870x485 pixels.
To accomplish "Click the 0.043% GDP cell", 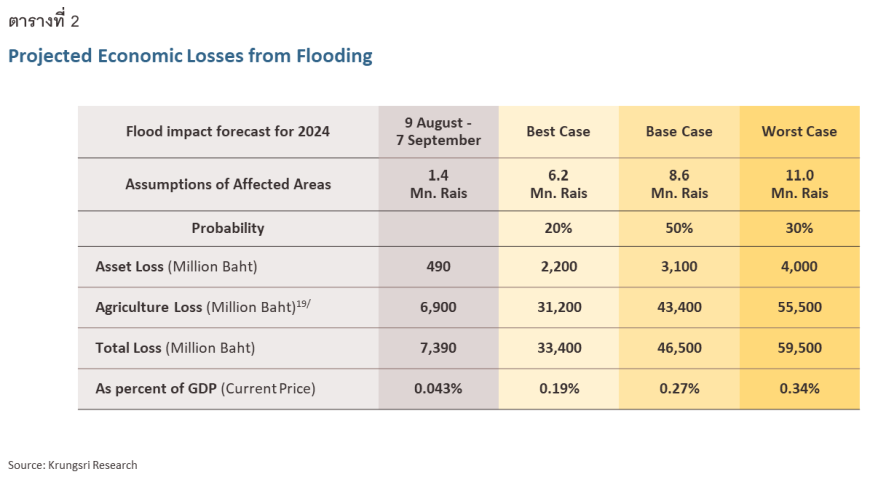I will (x=438, y=388).
